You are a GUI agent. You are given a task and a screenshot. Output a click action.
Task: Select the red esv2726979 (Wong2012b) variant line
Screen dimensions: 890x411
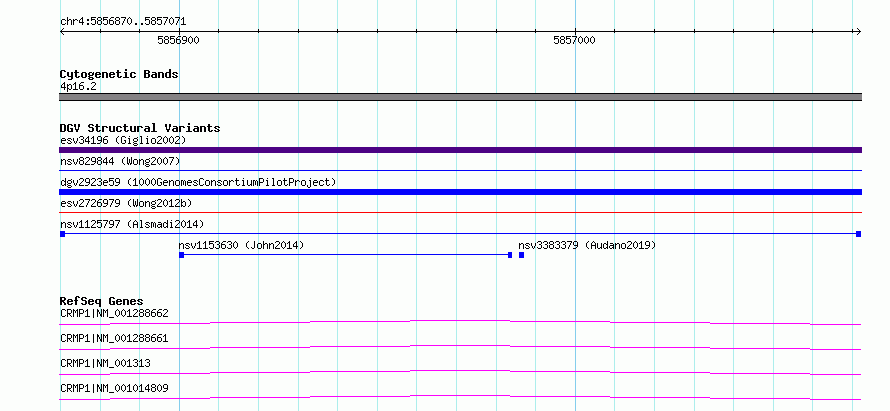click(460, 212)
